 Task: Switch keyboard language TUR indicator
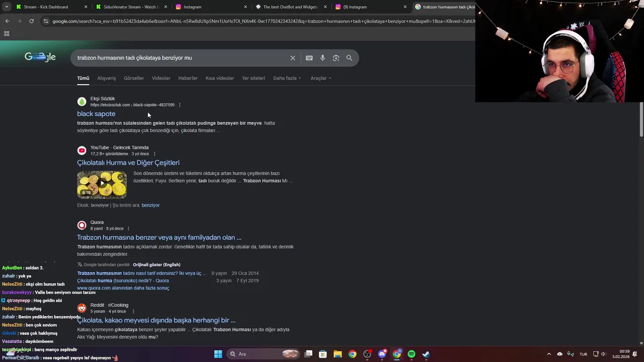[x=583, y=354]
